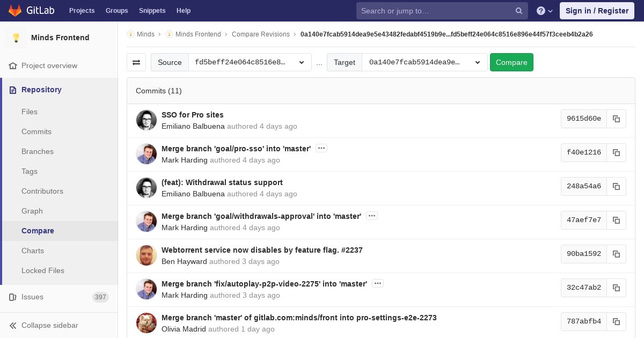This screenshot has width=644, height=338.
Task: Open the Groups menu
Action: (x=116, y=11)
